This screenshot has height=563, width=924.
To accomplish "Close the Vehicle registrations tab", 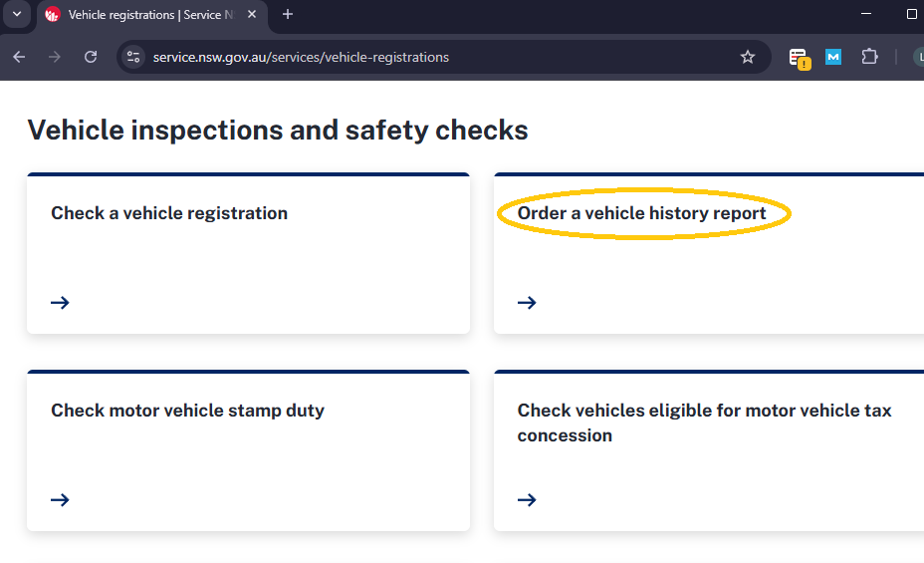I will (250, 15).
